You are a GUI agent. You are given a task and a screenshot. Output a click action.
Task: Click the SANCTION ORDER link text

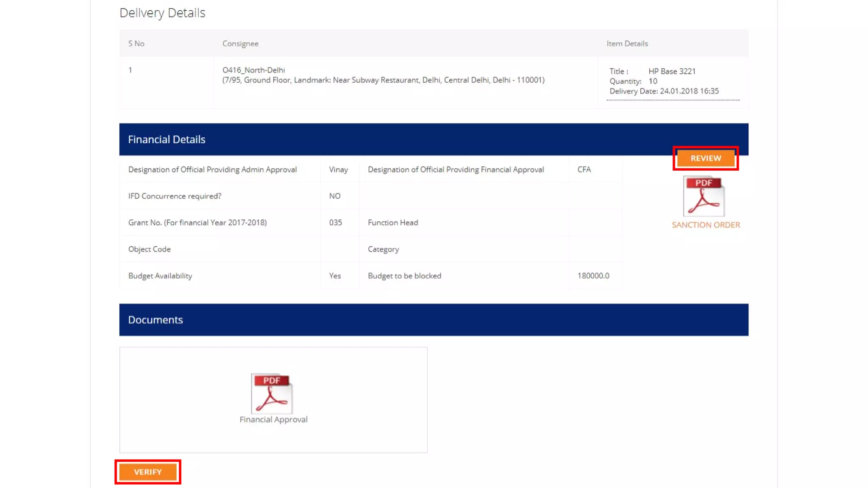coord(706,225)
